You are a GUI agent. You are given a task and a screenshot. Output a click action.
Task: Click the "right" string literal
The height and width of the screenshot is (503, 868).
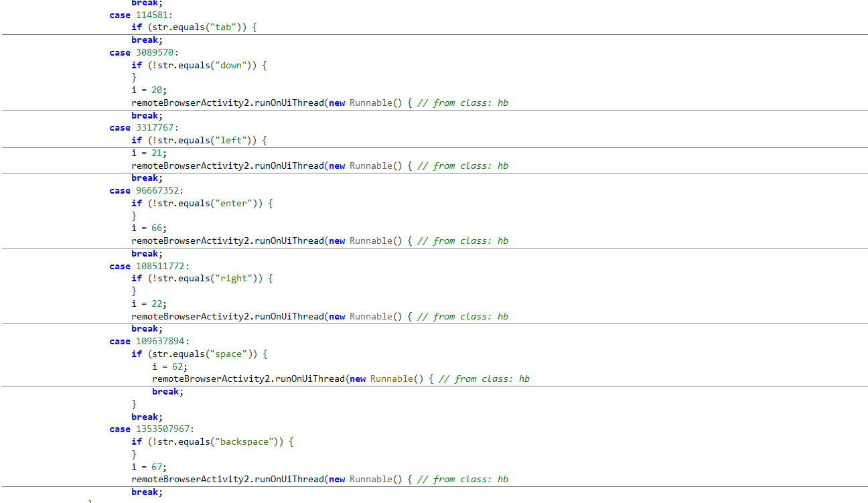(x=234, y=278)
